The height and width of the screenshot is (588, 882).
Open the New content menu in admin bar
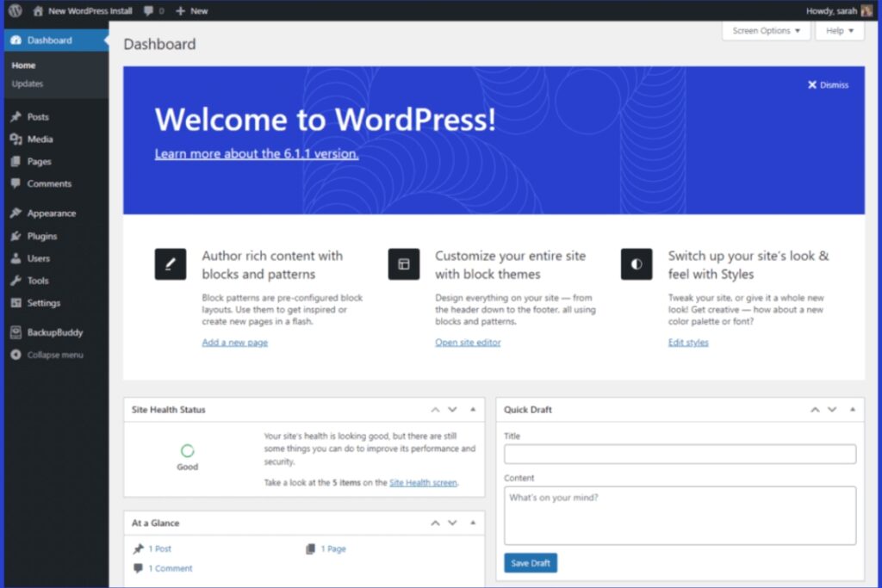click(x=191, y=10)
